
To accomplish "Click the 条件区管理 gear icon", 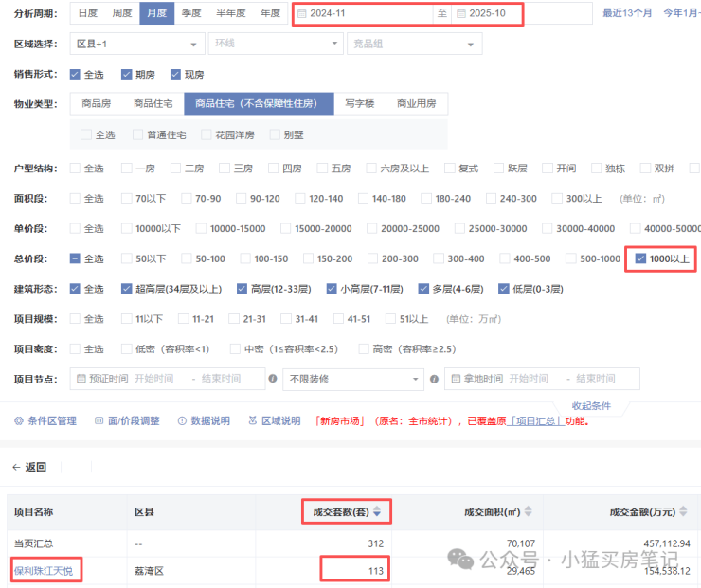I will tap(19, 420).
